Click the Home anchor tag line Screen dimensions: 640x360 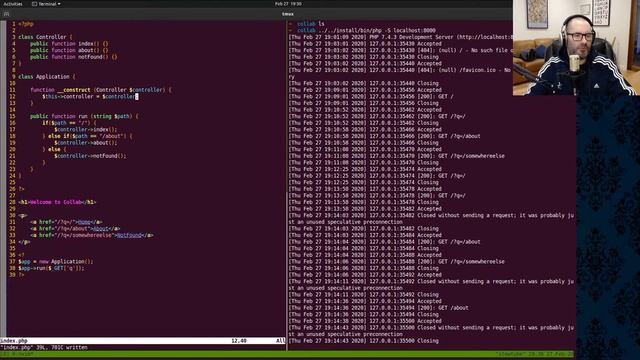66,222
